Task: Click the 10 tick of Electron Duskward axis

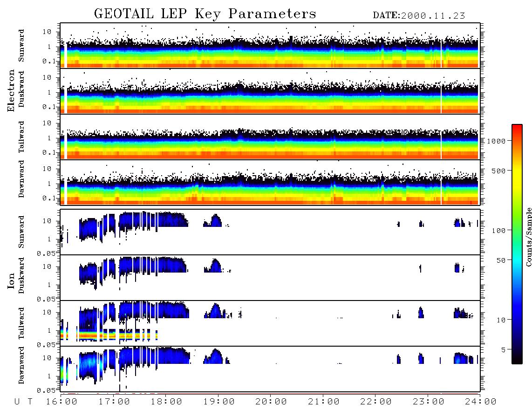Action: coord(47,77)
